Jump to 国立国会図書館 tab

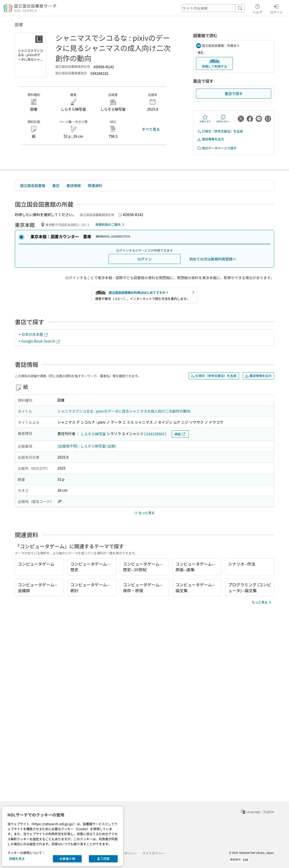pos(32,186)
